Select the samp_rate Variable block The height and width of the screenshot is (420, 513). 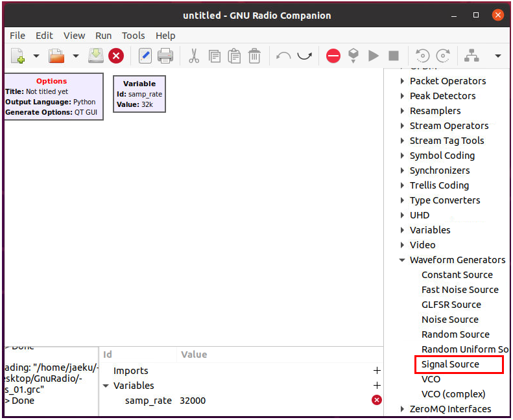tap(139, 94)
